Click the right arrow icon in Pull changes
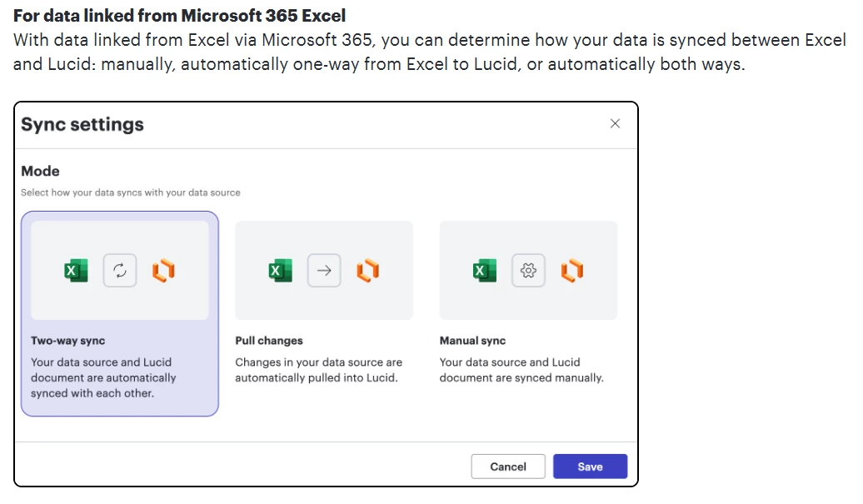This screenshot has height=504, width=863. pyautogui.click(x=324, y=270)
